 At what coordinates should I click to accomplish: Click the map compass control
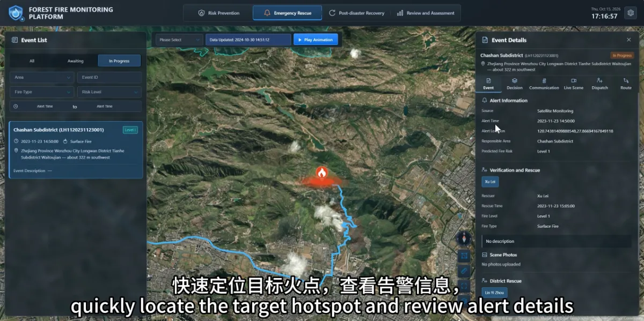coord(464,238)
